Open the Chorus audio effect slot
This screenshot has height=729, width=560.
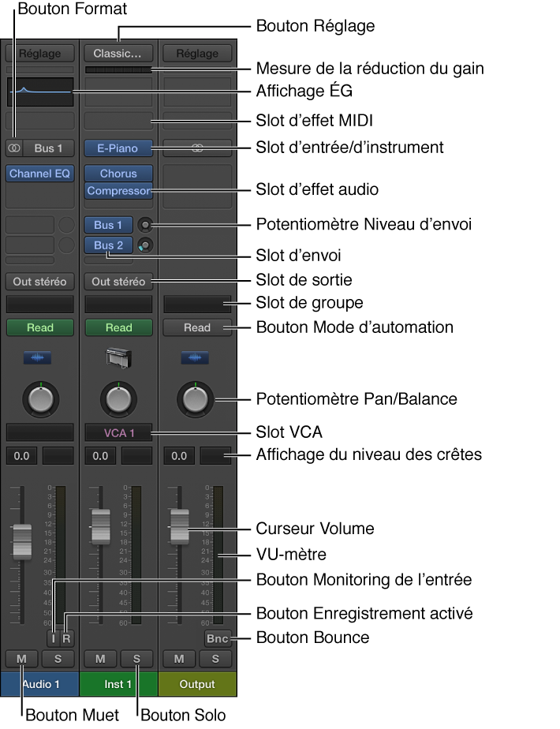[118, 174]
